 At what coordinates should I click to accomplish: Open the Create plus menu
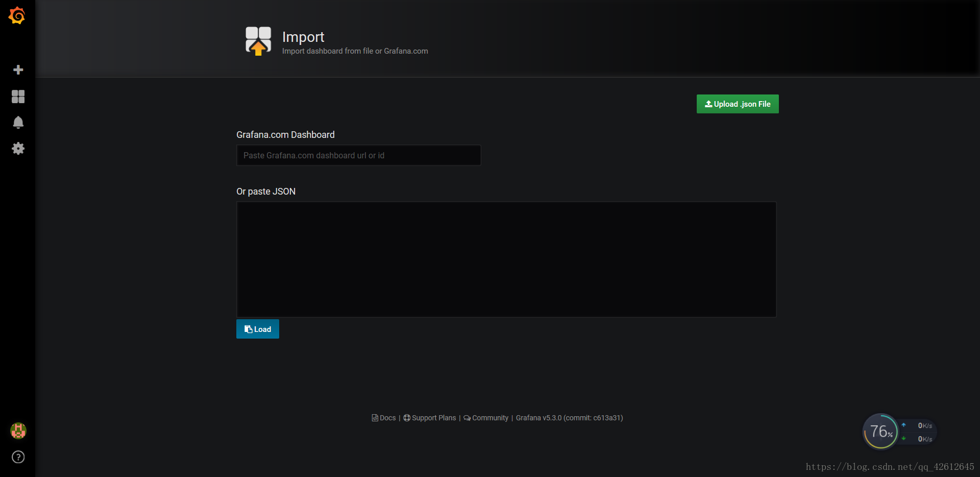point(18,70)
